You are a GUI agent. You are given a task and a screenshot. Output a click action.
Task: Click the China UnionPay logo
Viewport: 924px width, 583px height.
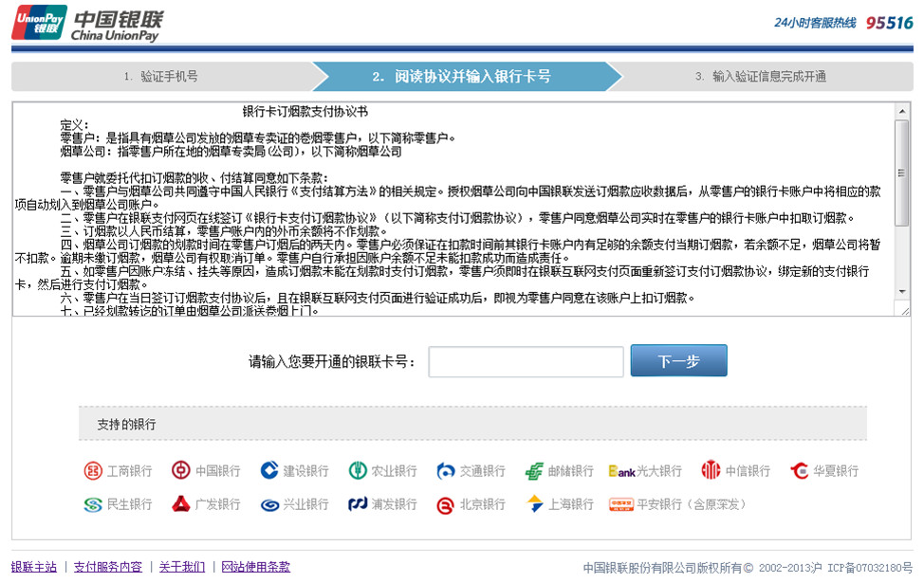(87, 24)
